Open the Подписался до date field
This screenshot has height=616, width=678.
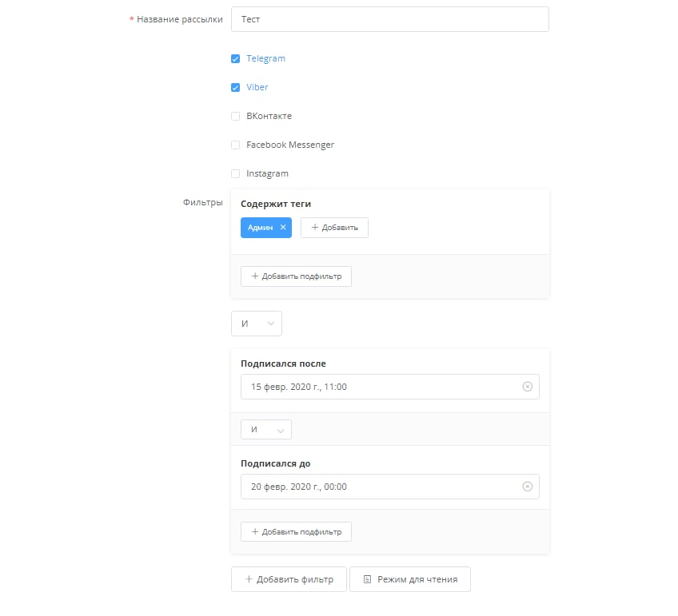click(380, 487)
